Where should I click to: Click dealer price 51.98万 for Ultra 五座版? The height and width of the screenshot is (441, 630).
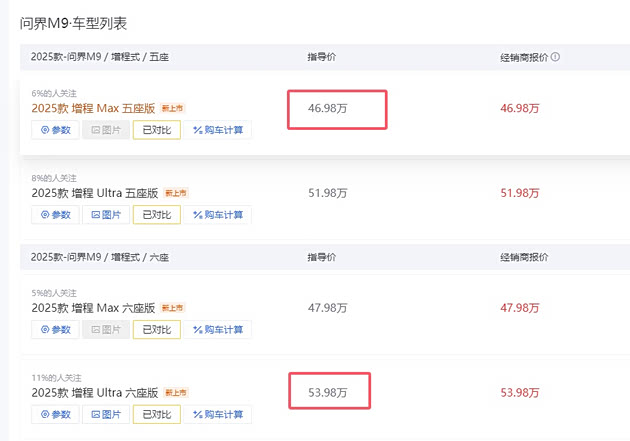(x=519, y=193)
